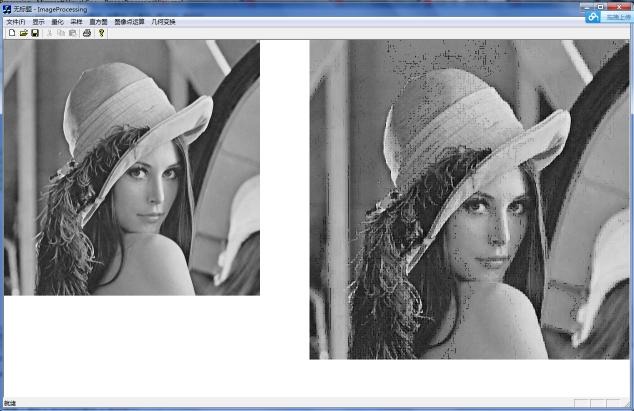This screenshot has height=411, width=634.
Task: Click the Save floppy disk icon
Action: [x=35, y=33]
